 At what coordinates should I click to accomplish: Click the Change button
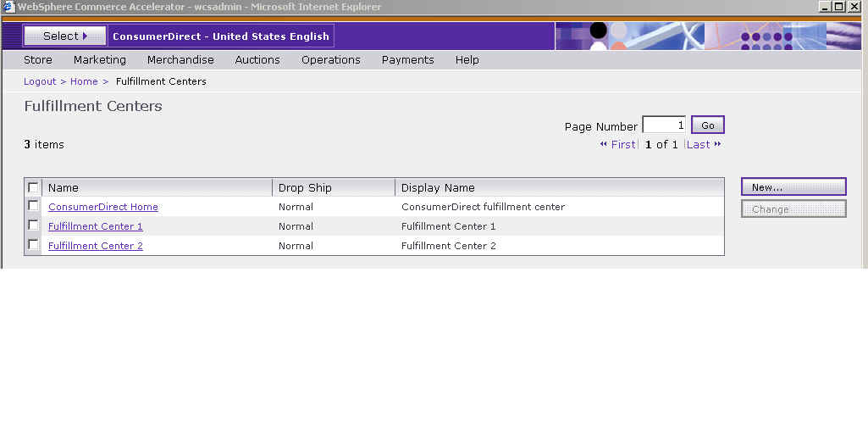coord(793,209)
